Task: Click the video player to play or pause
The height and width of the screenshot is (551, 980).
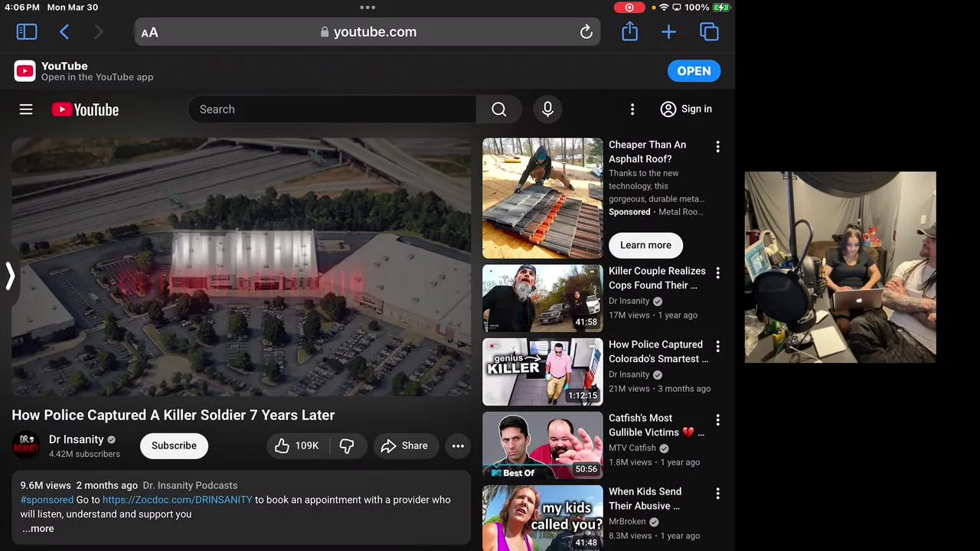Action: (241, 266)
